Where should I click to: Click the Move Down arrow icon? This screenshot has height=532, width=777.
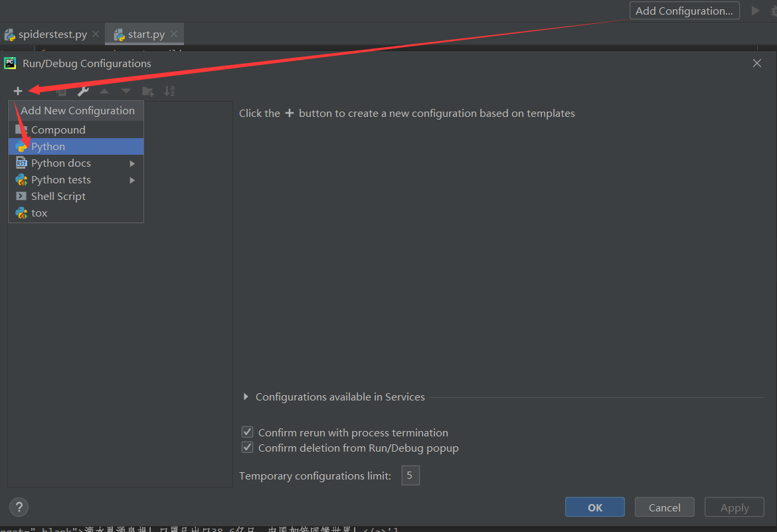[x=126, y=90]
